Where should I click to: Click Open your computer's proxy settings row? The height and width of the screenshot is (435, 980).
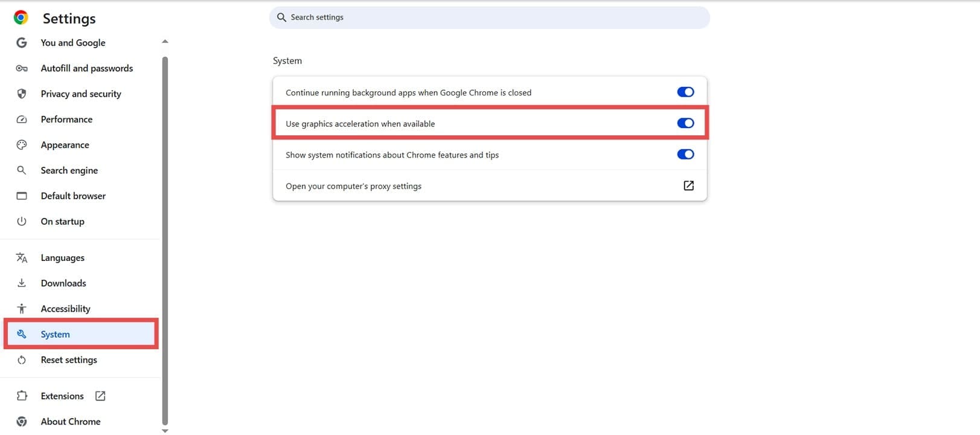pyautogui.click(x=490, y=185)
